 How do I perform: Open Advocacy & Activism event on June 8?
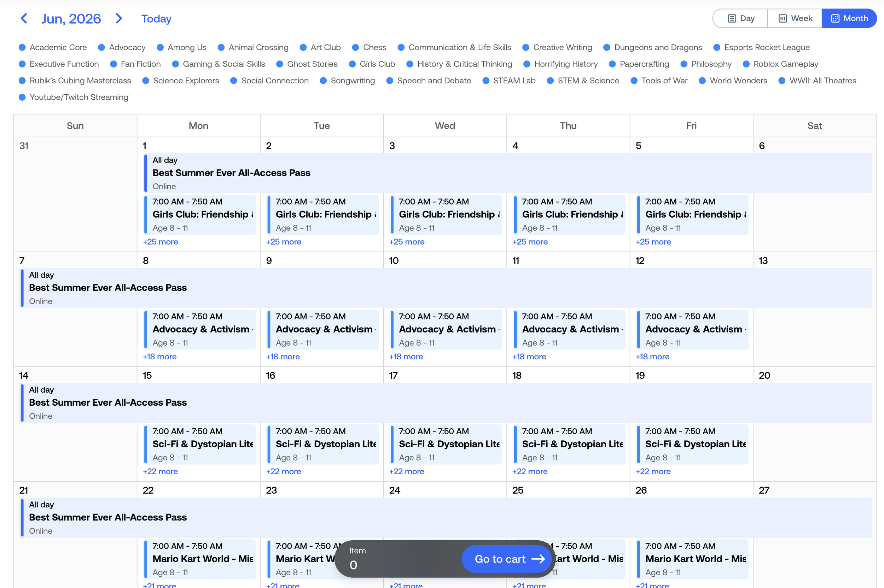(x=200, y=329)
